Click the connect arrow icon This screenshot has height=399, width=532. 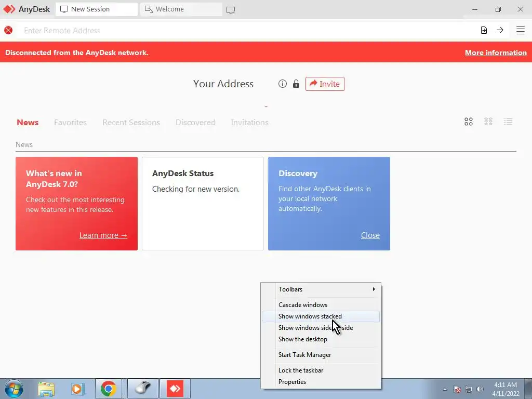pos(500,30)
